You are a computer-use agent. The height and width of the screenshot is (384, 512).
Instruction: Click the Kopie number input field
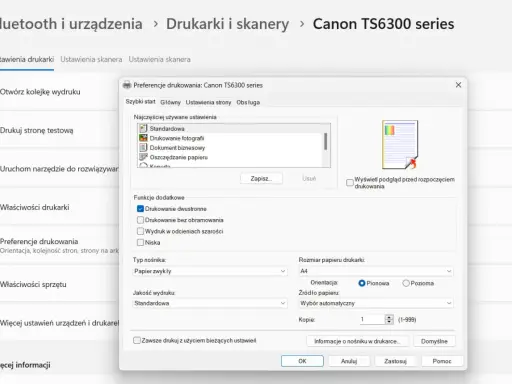[x=372, y=319]
